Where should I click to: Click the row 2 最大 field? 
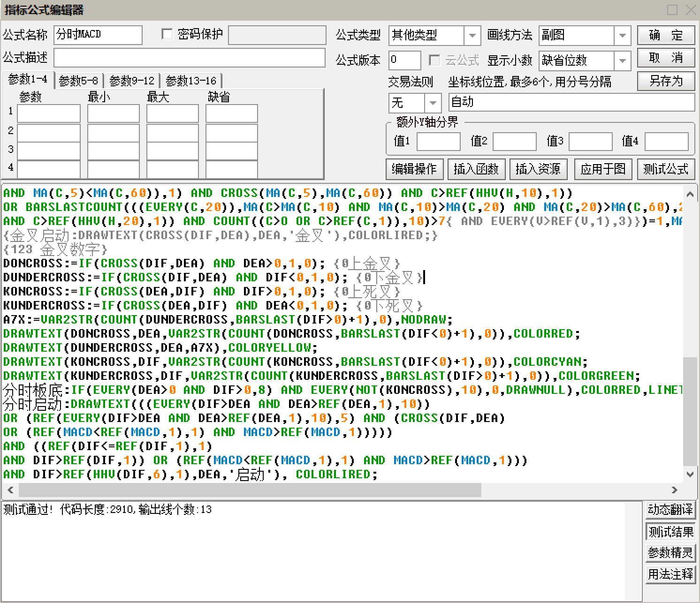tap(172, 133)
